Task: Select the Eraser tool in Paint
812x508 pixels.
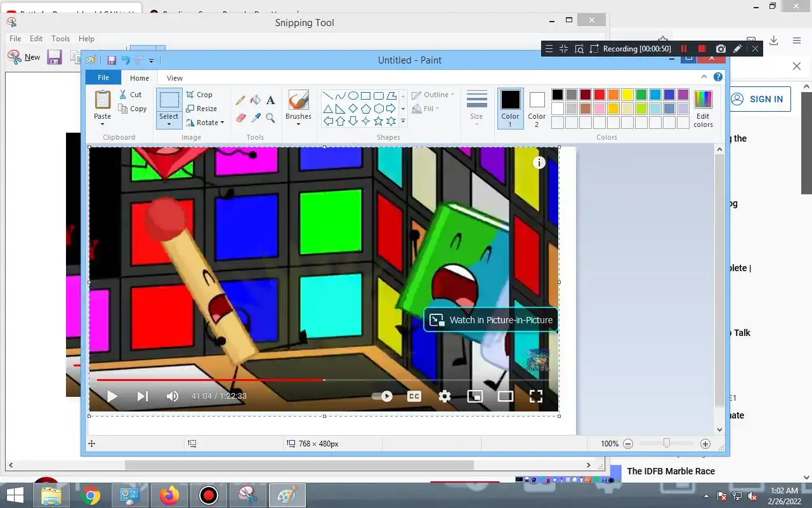Action: tap(240, 117)
